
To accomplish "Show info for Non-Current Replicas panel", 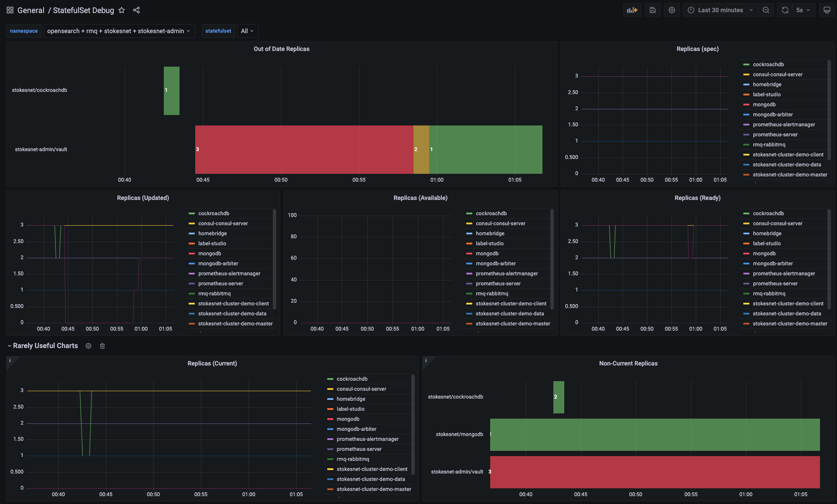I will click(426, 360).
